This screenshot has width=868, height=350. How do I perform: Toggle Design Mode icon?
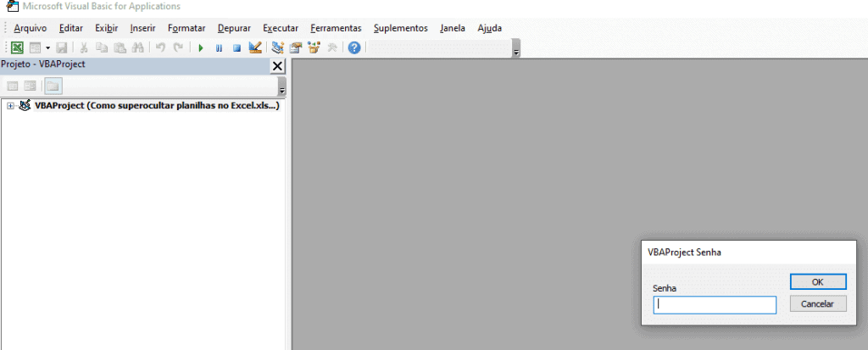(x=254, y=47)
